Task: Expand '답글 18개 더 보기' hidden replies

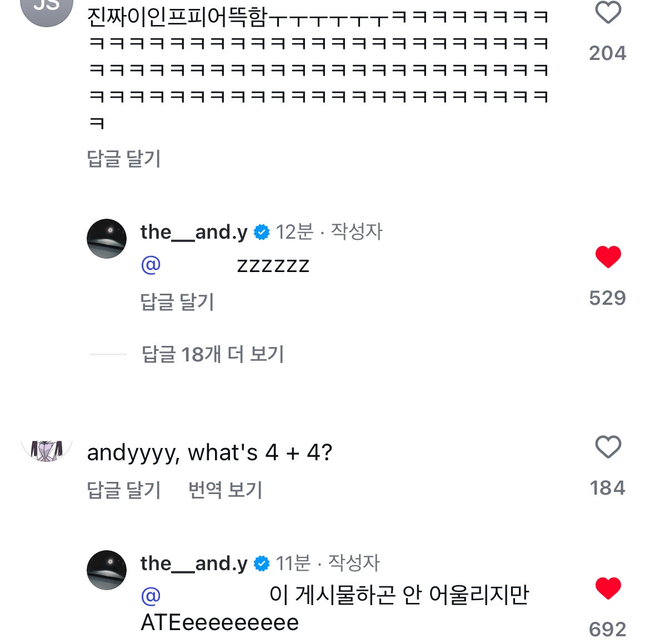Action: pyautogui.click(x=213, y=354)
